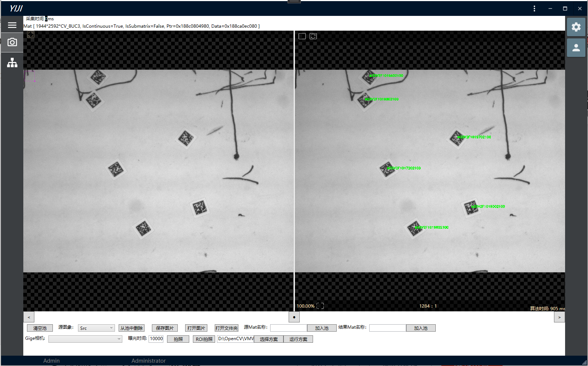Click the 运行方案 run scheme button

point(298,339)
